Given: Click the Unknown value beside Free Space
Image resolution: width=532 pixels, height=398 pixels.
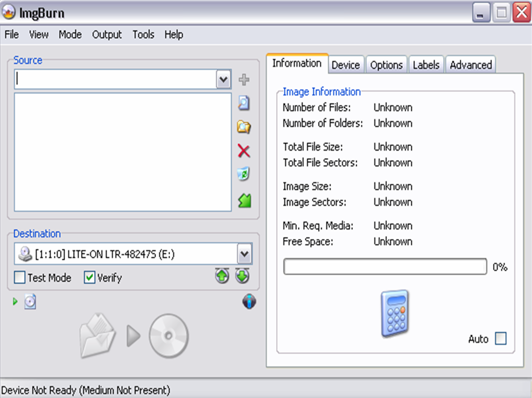Looking at the screenshot, I should pyautogui.click(x=393, y=242).
